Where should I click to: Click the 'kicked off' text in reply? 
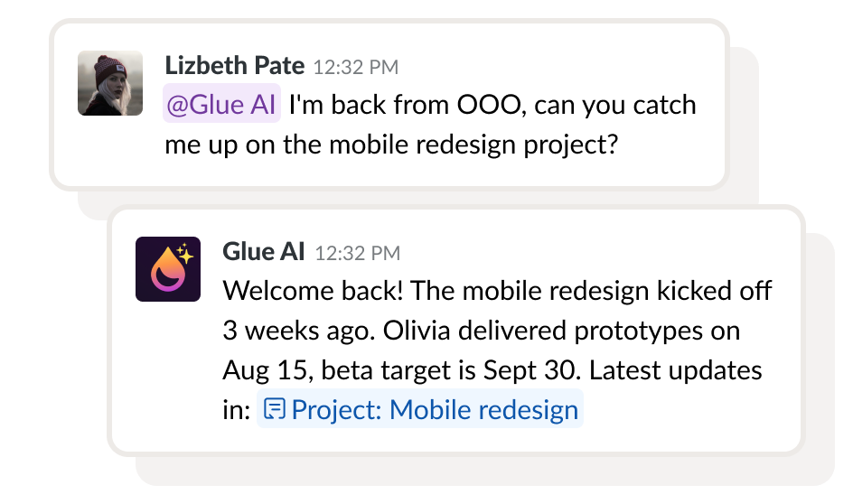[714, 290]
